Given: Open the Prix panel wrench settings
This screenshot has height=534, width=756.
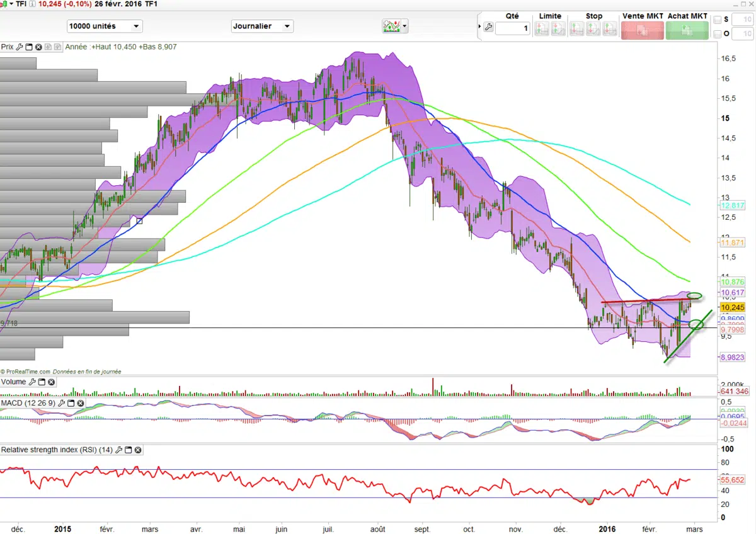Looking at the screenshot, I should [x=20, y=47].
